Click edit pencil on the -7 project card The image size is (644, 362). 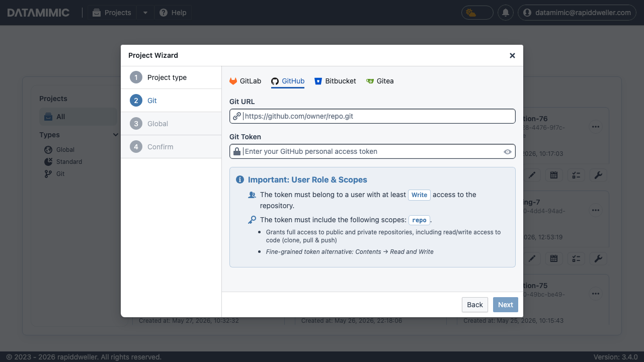[532, 258]
